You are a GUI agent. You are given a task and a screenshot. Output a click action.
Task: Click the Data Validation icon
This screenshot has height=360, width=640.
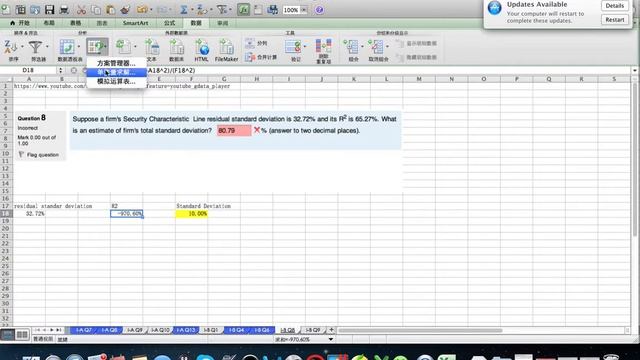(x=293, y=47)
